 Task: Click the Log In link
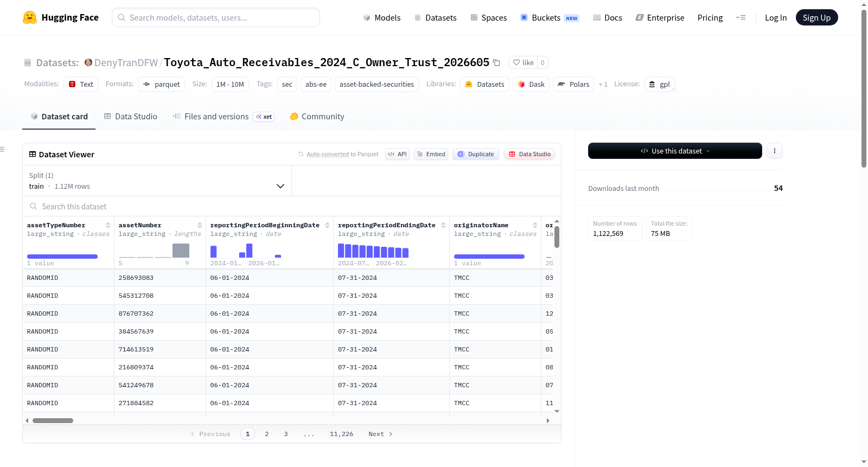click(x=776, y=17)
